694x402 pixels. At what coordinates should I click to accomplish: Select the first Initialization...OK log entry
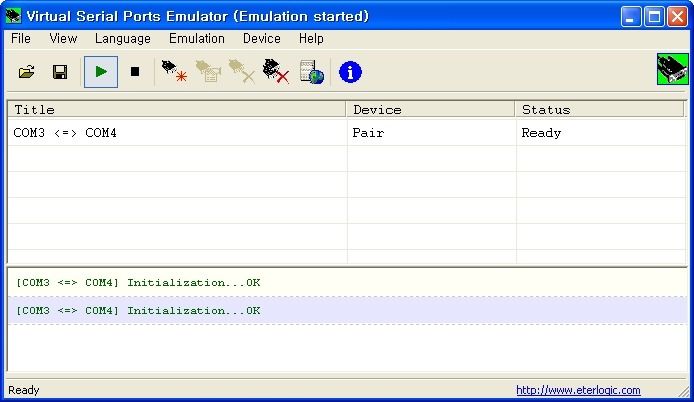(347, 282)
